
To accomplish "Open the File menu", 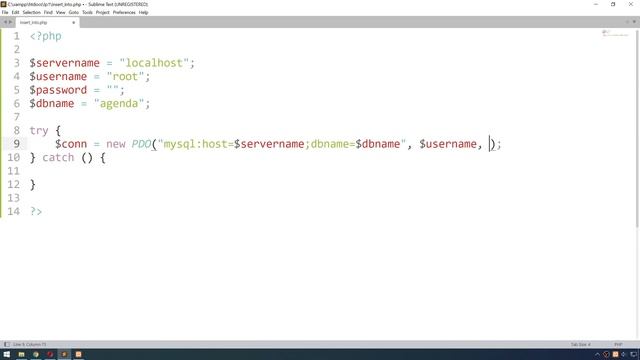I will 5,13.
